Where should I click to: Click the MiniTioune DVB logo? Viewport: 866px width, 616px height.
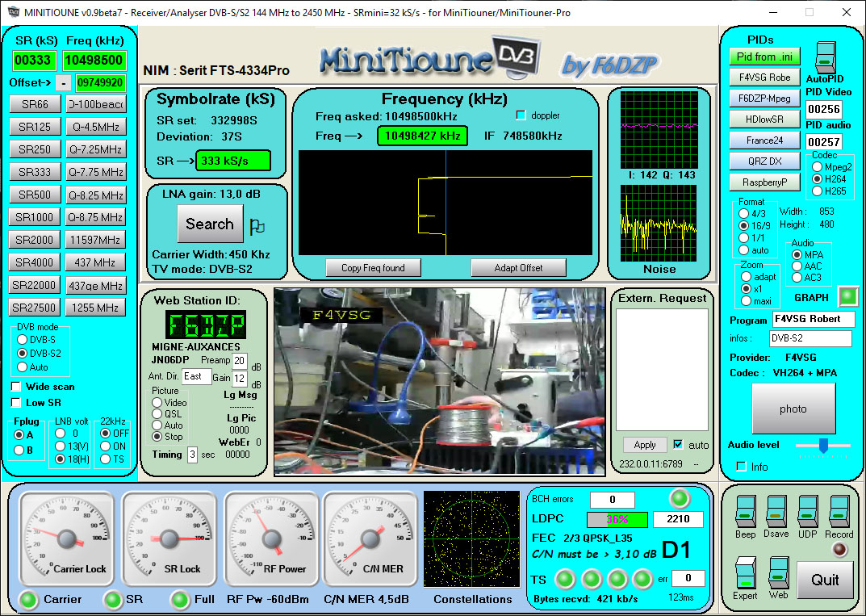point(429,58)
